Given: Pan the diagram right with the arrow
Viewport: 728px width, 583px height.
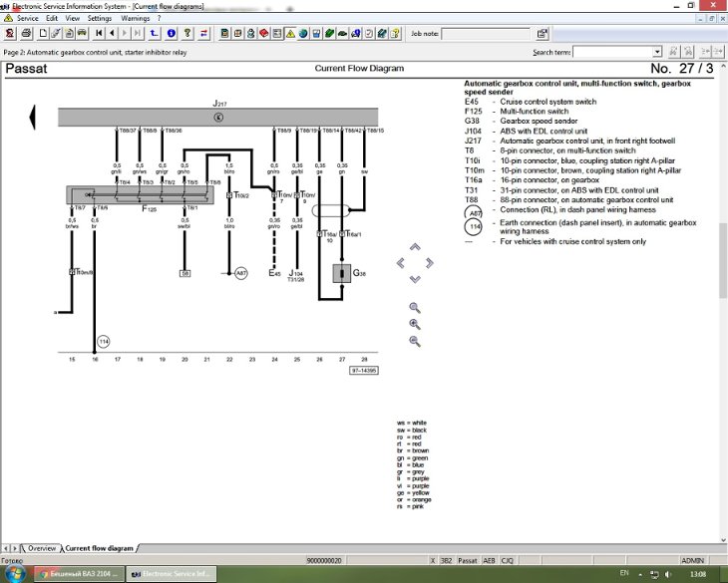Looking at the screenshot, I should (430, 263).
